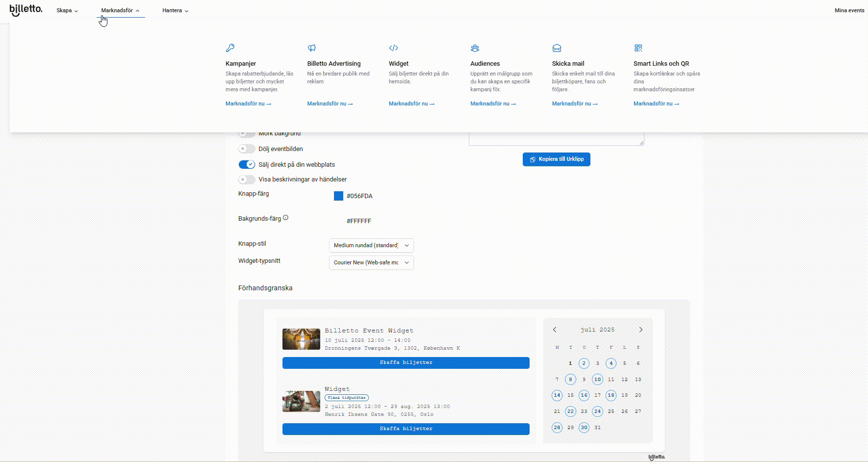Click the Audiences people icon
868x462 pixels.
[475, 48]
